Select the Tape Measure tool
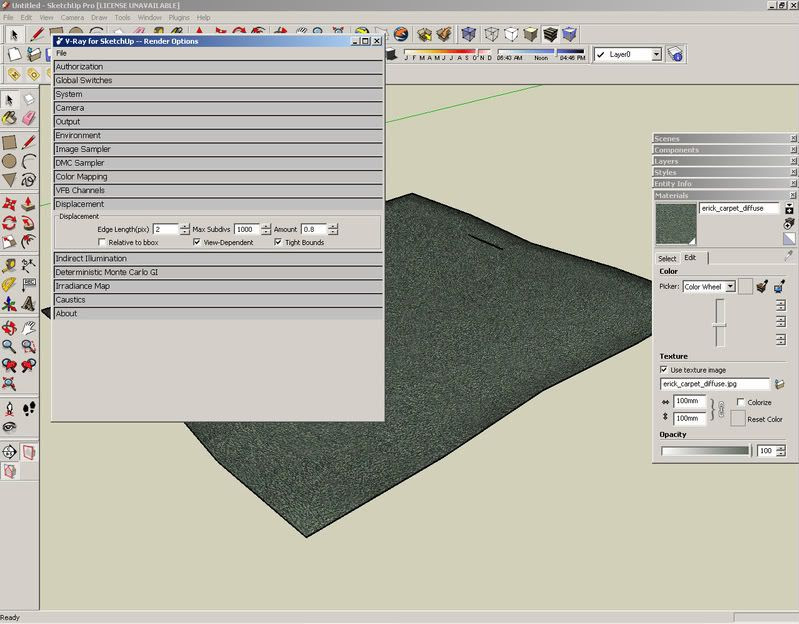Image resolution: width=799 pixels, height=624 pixels. [x=9, y=265]
